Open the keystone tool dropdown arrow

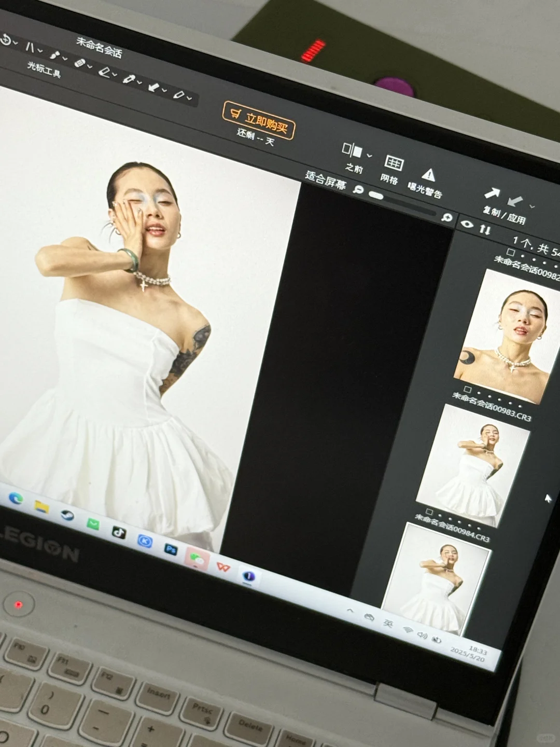click(40, 50)
